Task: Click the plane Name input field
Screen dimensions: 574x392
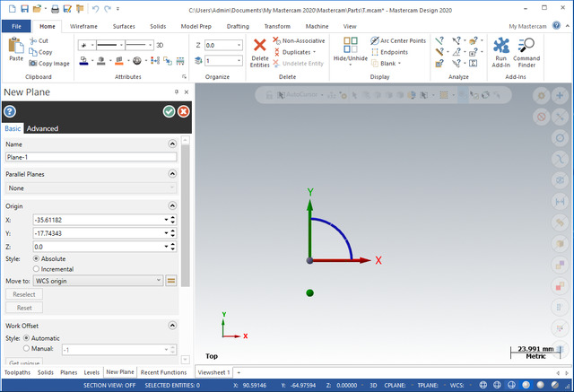Action: tap(90, 157)
